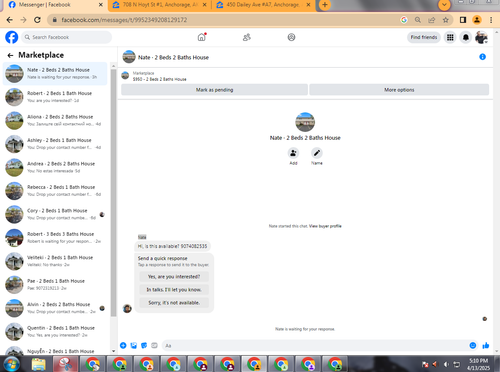Reload the page with browser refresh
500x372 pixels.
37,20
